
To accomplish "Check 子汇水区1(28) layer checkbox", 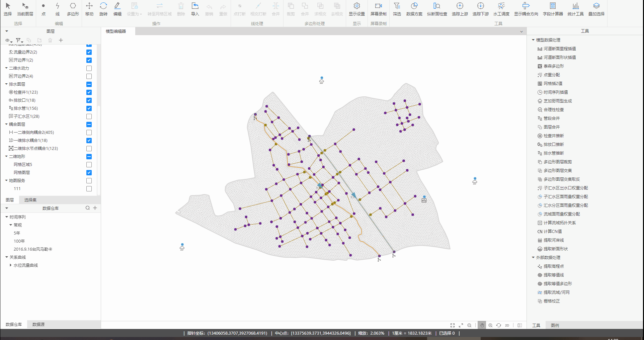I will click(x=89, y=116).
